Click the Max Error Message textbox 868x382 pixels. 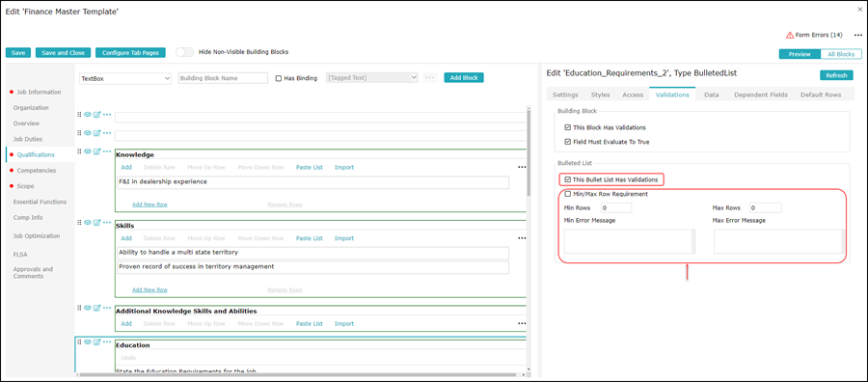(x=779, y=242)
